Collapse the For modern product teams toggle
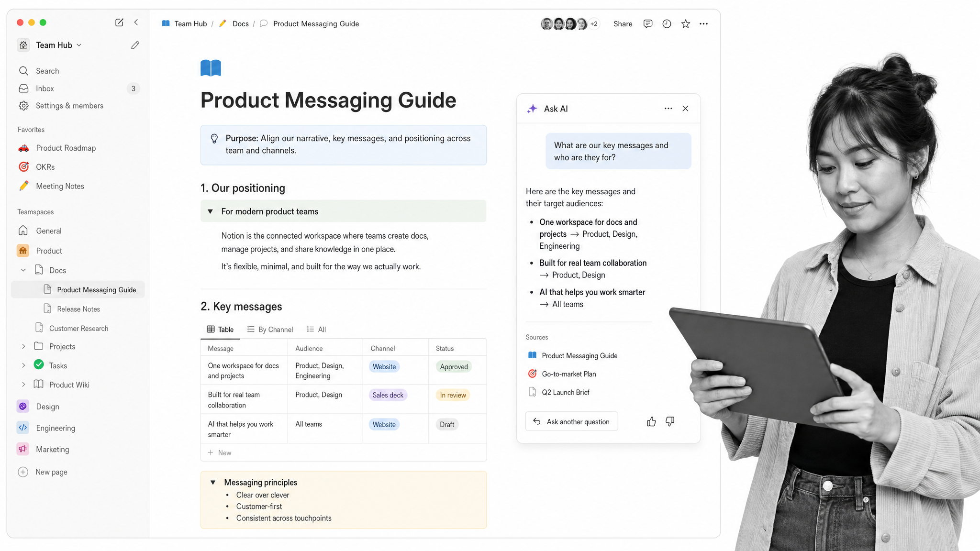 click(210, 211)
